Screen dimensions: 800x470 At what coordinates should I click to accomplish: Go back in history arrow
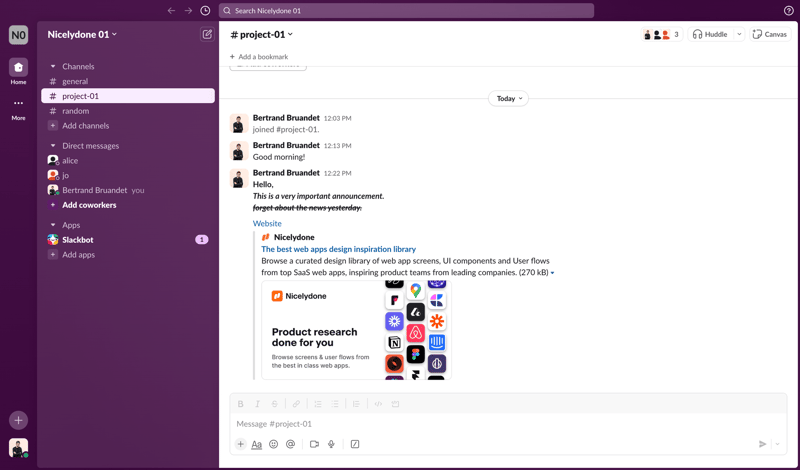pyautogui.click(x=171, y=11)
